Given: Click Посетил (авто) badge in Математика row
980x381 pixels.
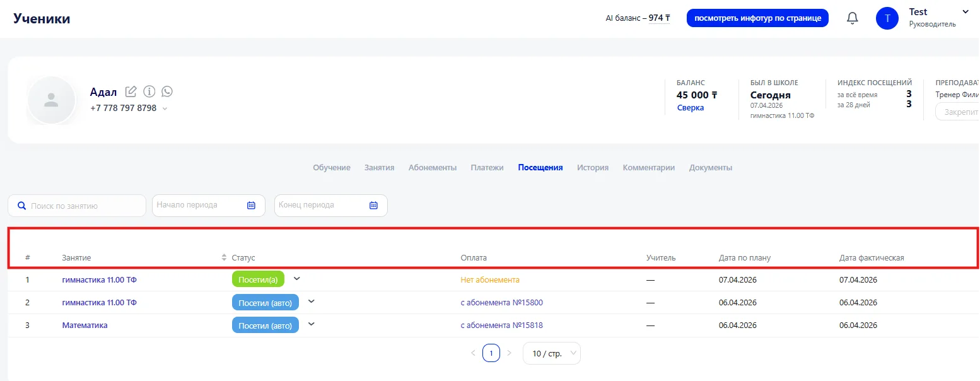Looking at the screenshot, I should (265, 325).
